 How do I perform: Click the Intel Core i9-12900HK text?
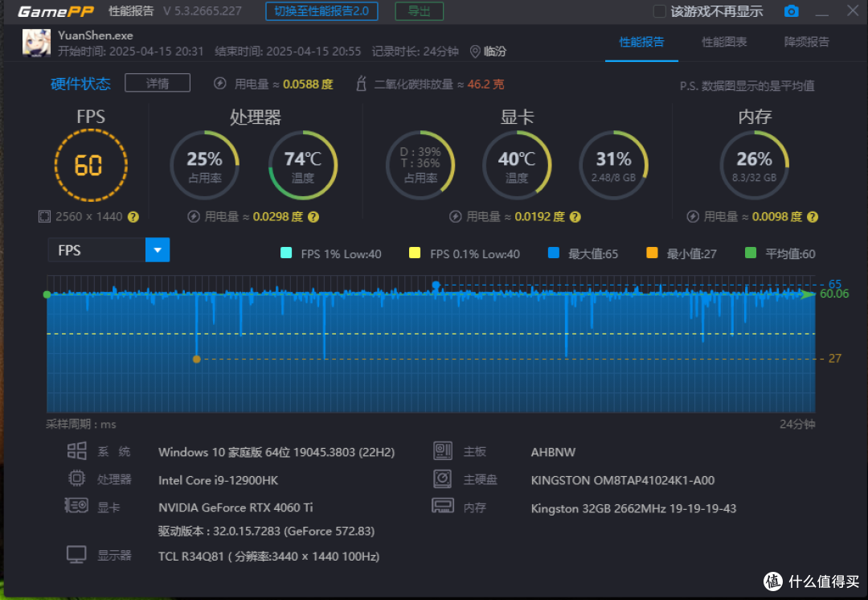pyautogui.click(x=218, y=480)
